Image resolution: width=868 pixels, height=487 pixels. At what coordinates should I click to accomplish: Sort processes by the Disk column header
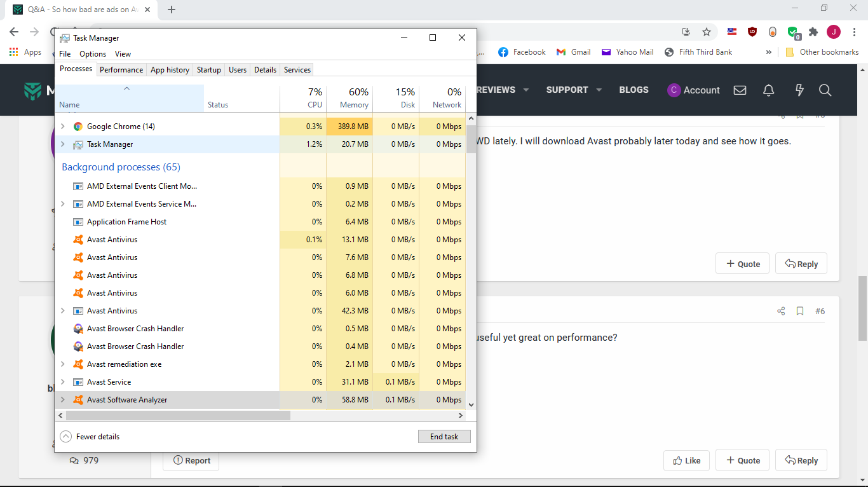click(396, 98)
